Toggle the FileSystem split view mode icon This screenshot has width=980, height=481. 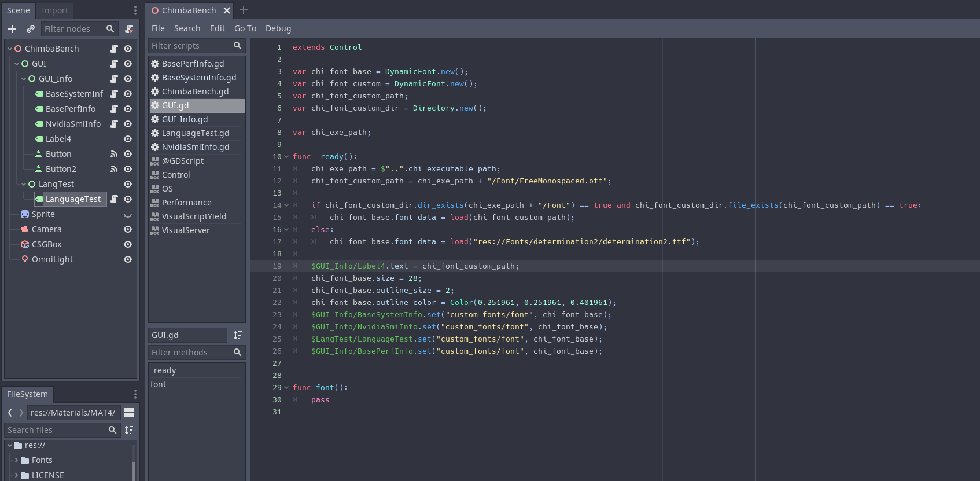pos(129,413)
